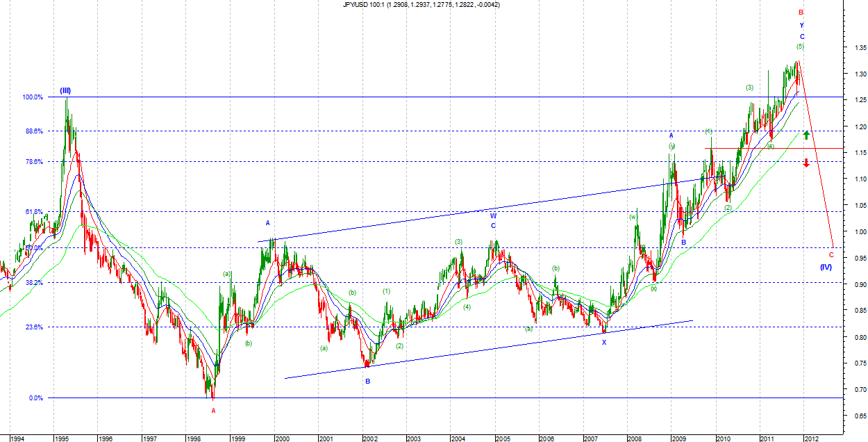Select the Y wave label at the top
Screen dimensions: 868x442
(801, 26)
